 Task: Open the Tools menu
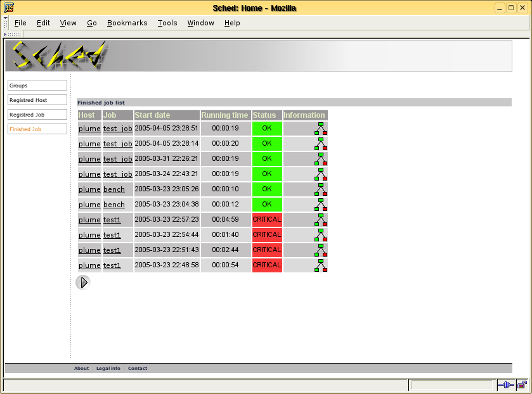point(167,23)
